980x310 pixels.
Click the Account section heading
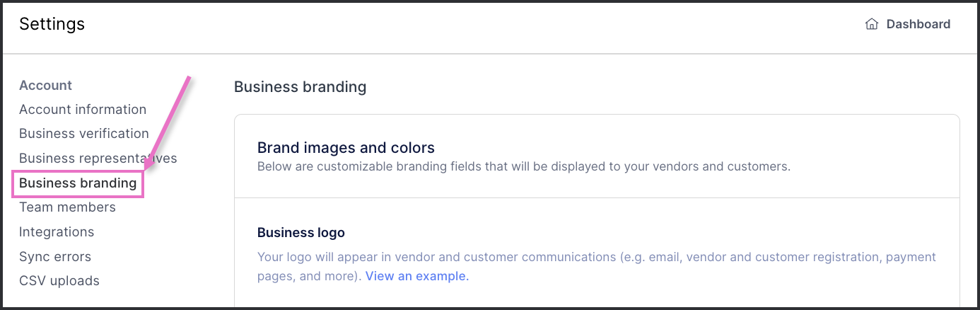coord(45,86)
